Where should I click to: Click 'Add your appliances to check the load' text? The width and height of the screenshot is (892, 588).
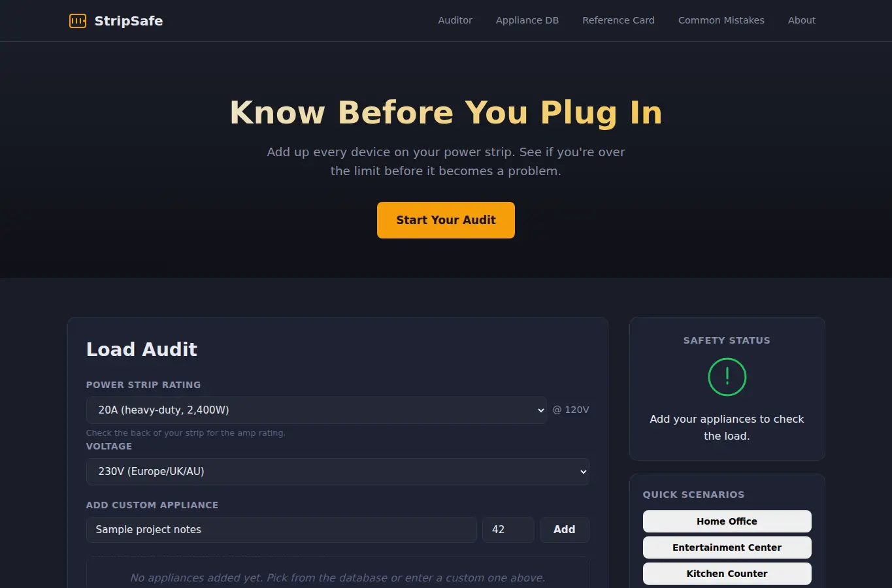click(727, 427)
